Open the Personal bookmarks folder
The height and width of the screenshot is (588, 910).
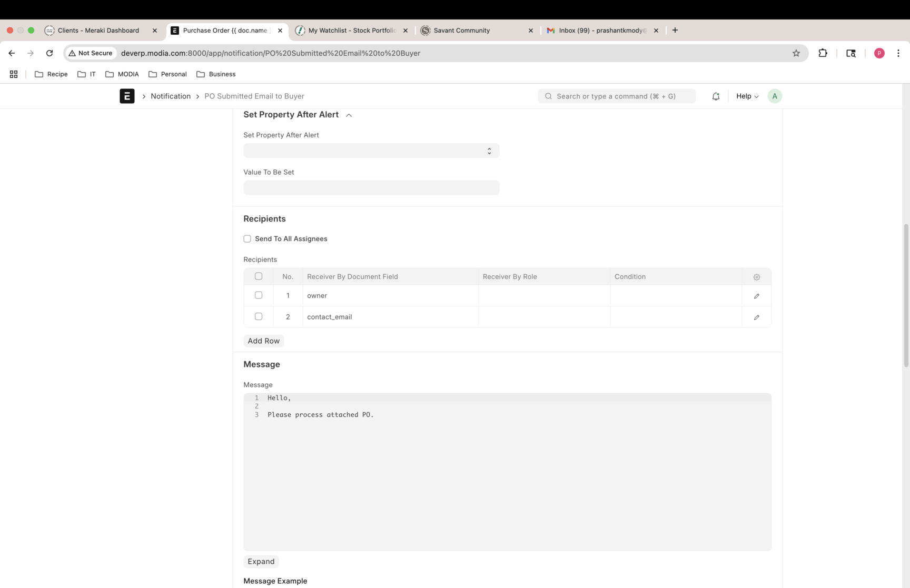tap(167, 74)
